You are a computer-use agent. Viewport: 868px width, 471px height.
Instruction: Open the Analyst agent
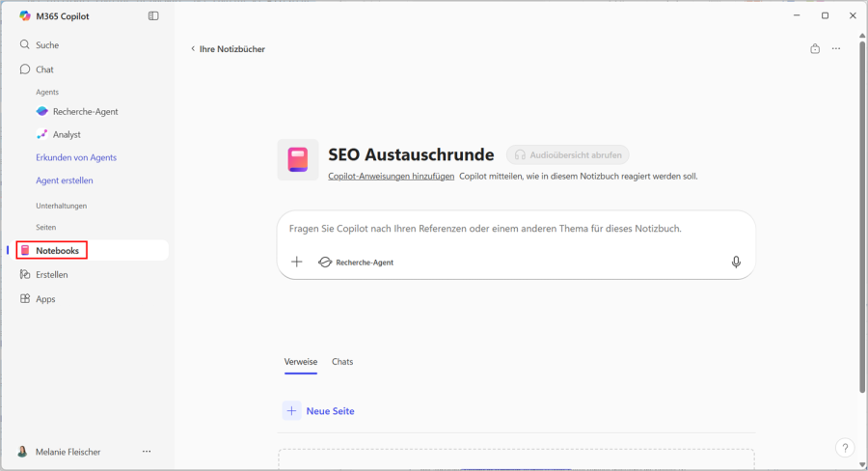click(x=67, y=135)
